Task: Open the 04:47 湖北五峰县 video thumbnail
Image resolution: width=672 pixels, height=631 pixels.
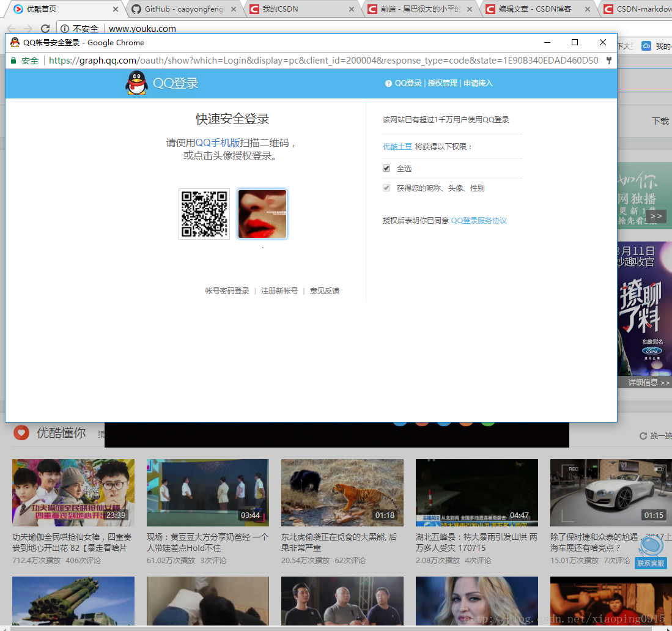Action: point(477,493)
